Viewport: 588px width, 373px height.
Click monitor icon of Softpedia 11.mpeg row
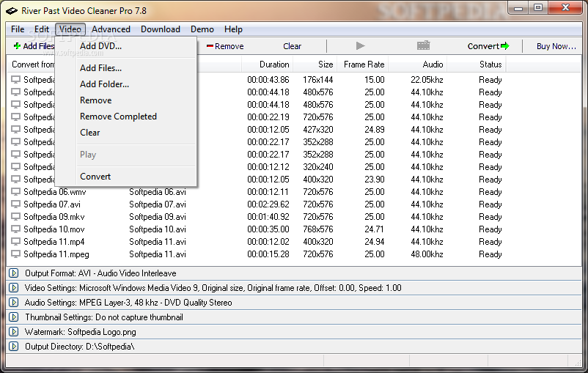tap(15, 254)
